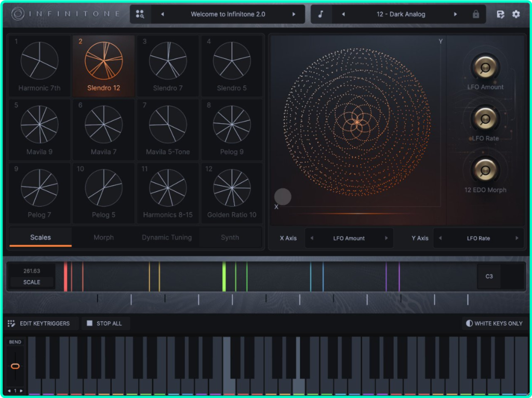The height and width of the screenshot is (398, 532).
Task: Toggle WHITE KEYS ONLY mode
Action: tap(494, 323)
